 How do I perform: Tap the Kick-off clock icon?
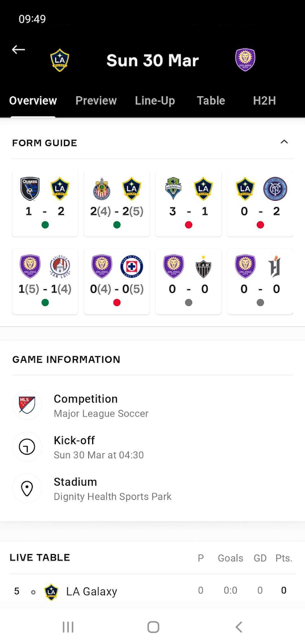(27, 447)
